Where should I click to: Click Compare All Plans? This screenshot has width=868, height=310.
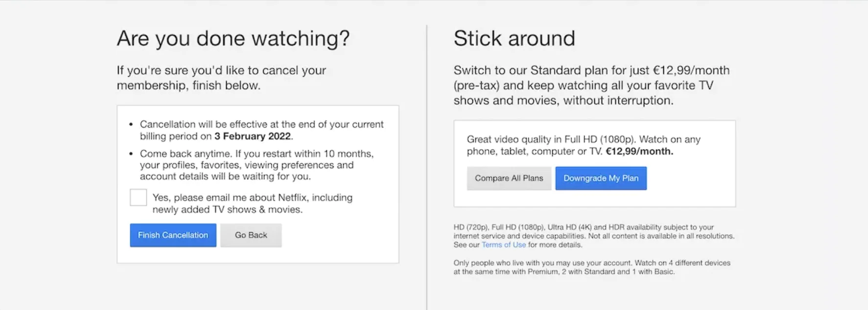pos(509,178)
